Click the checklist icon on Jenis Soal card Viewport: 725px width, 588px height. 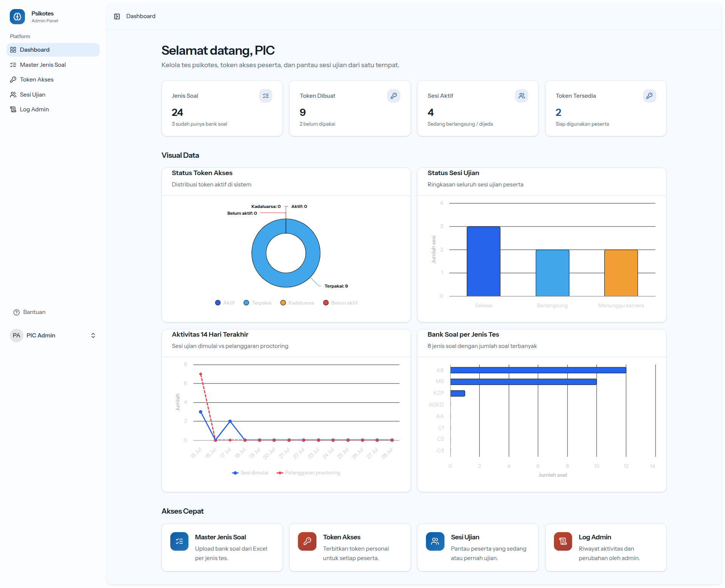(x=266, y=96)
